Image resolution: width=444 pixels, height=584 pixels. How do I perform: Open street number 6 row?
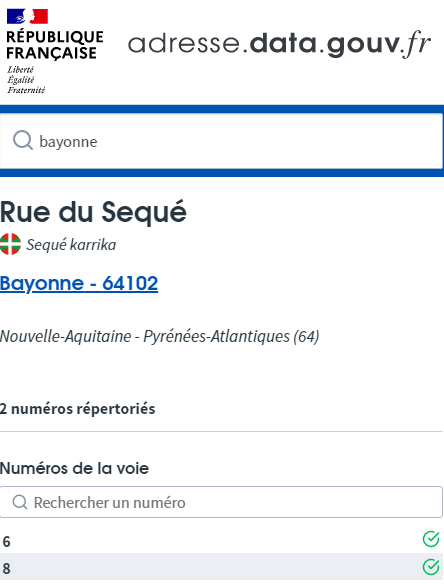click(x=222, y=540)
